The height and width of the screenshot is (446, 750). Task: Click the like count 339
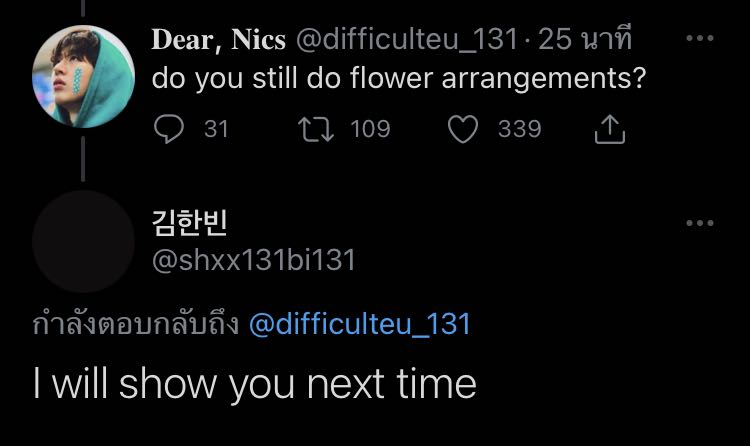(x=519, y=129)
